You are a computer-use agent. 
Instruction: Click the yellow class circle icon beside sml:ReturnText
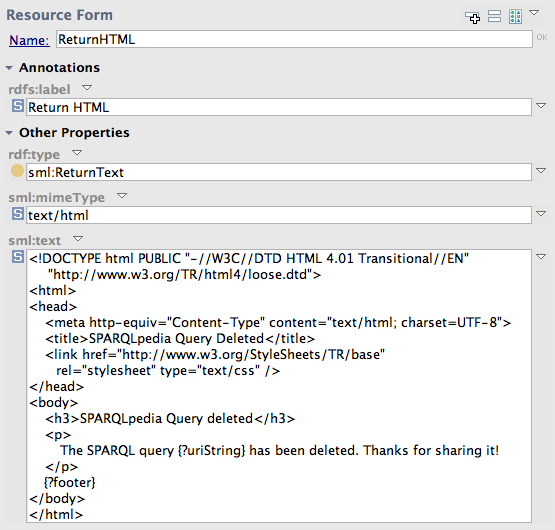17,171
